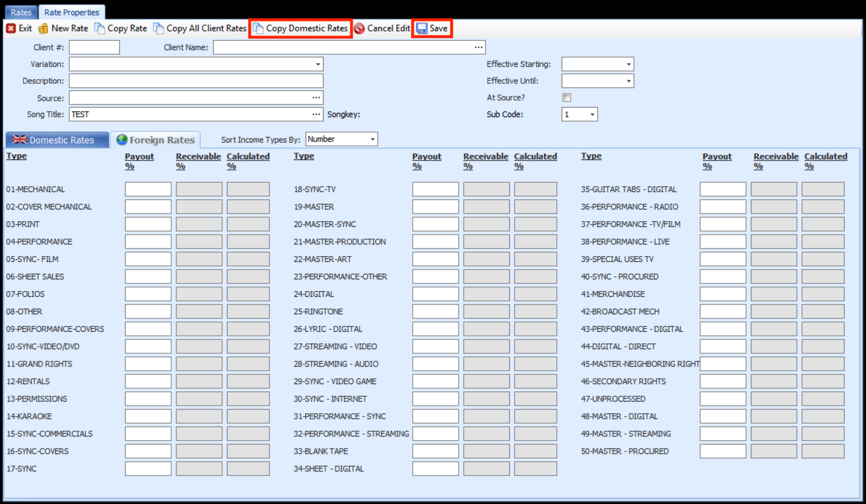866x504 pixels.
Task: Click the Save floppy disk icon
Action: point(422,29)
